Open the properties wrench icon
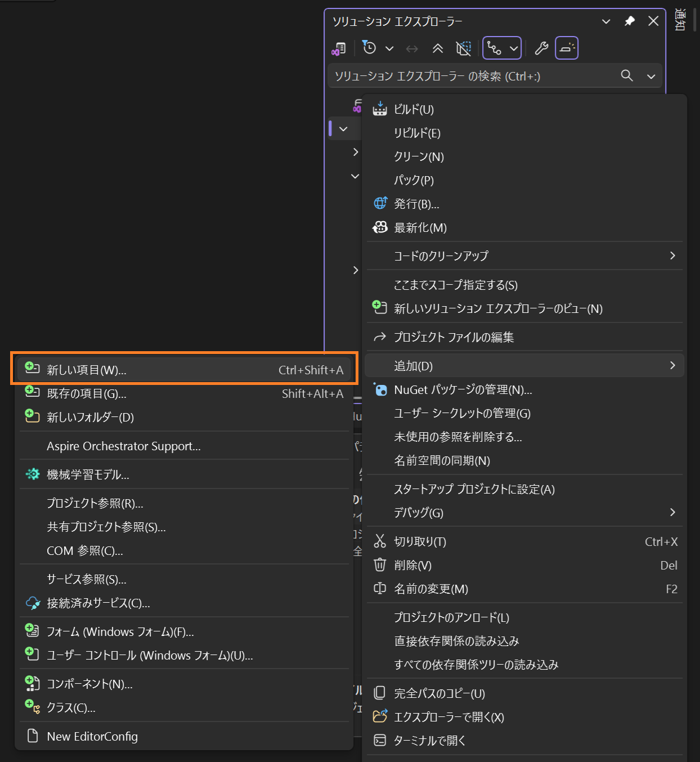The height and width of the screenshot is (762, 700). click(541, 48)
